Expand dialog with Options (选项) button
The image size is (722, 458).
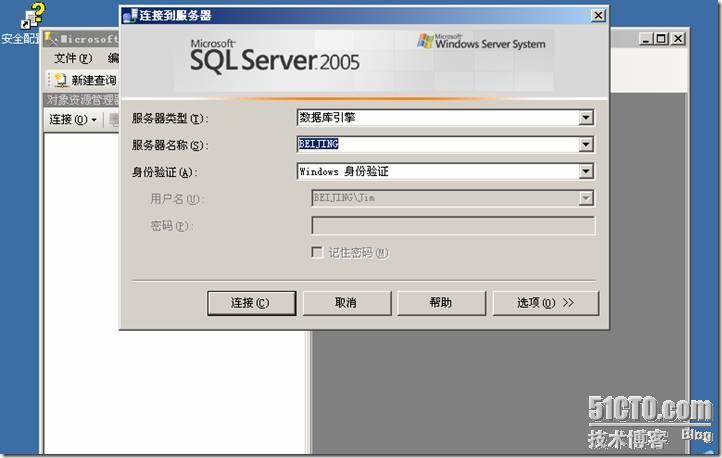click(546, 303)
